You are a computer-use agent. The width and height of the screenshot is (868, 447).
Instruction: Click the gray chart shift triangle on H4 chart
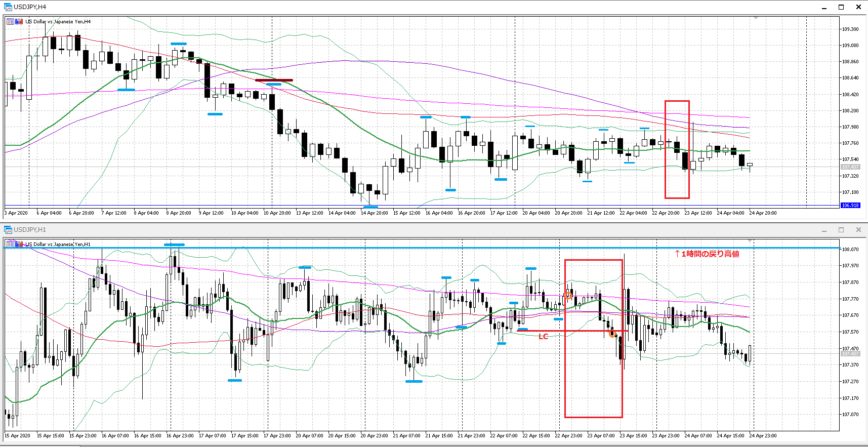pos(756,18)
